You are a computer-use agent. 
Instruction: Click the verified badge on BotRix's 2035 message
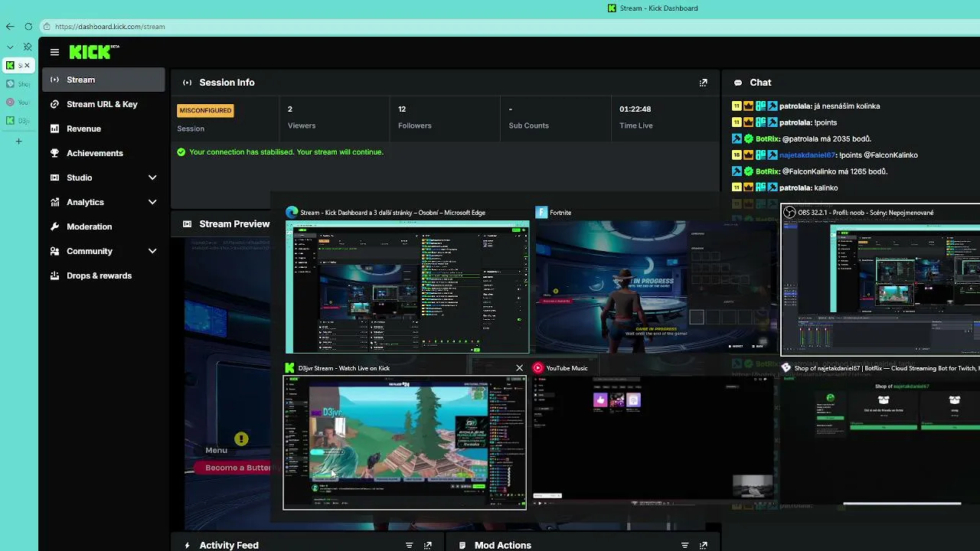(748, 139)
